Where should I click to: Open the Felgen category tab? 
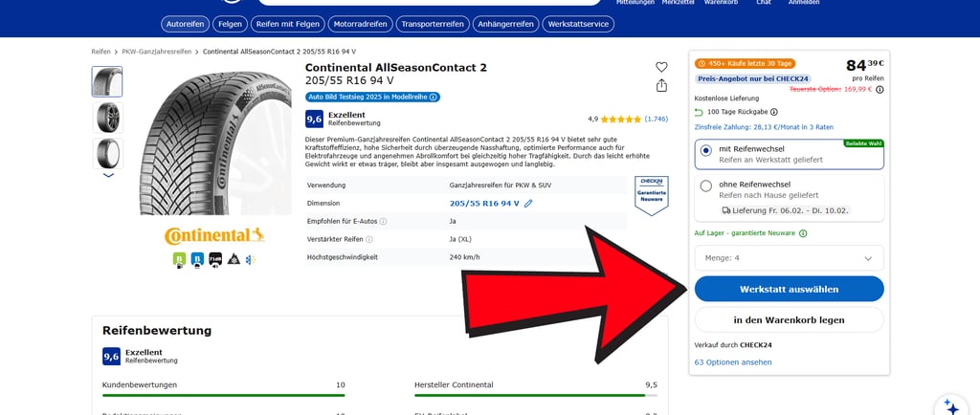coord(230,24)
